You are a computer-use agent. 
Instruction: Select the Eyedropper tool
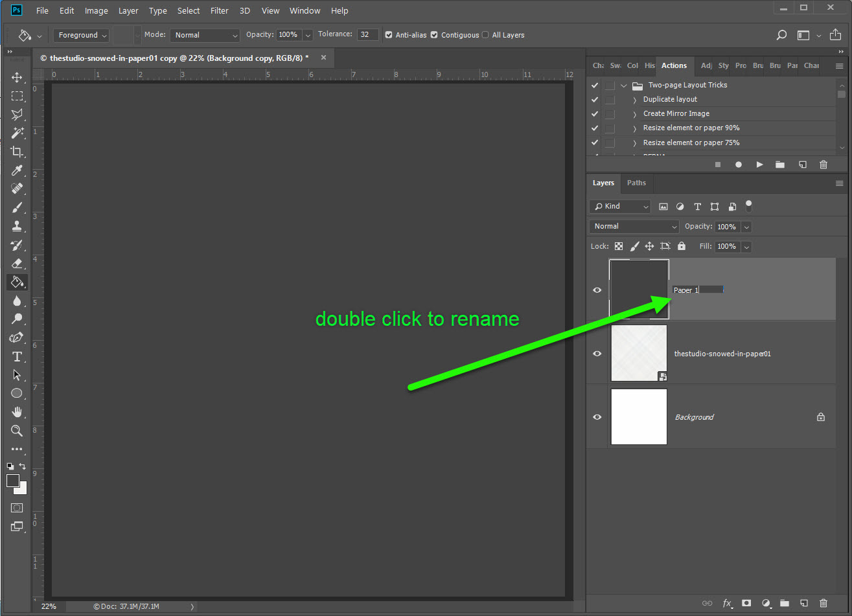pos(17,170)
